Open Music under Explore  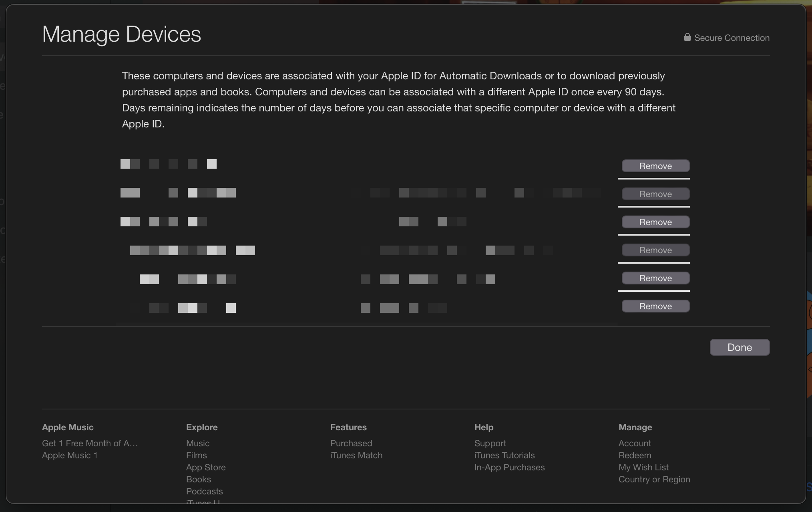(x=198, y=443)
